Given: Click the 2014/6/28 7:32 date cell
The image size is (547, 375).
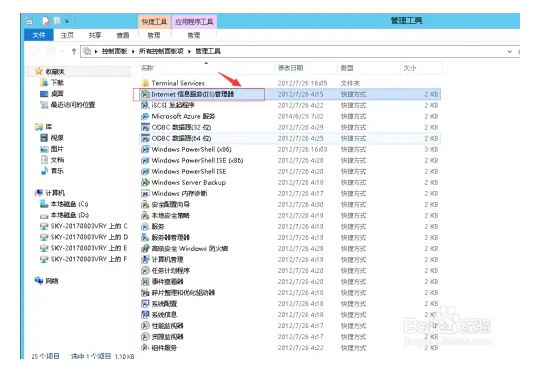Looking at the screenshot, I should 300,116.
